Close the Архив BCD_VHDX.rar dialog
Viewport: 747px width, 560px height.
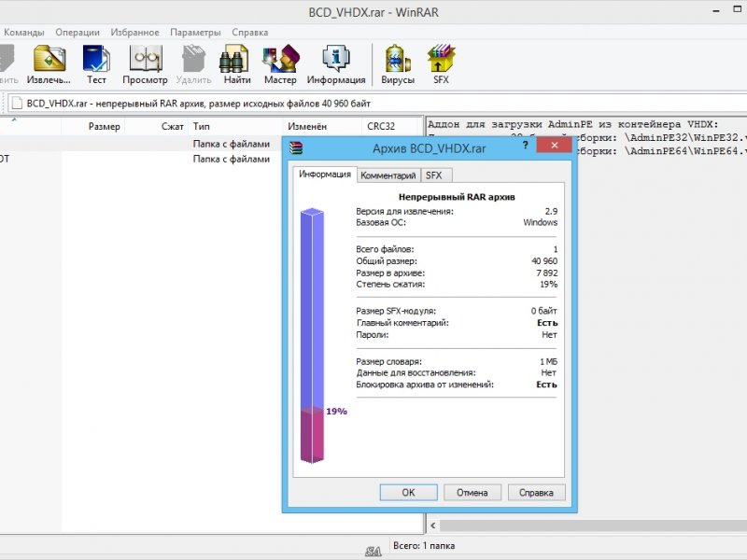(554, 146)
